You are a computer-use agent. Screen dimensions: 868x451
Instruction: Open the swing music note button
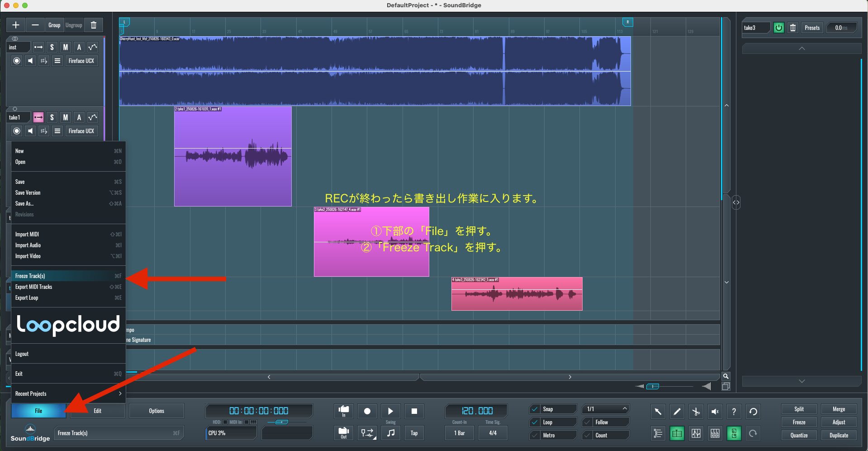pos(391,433)
